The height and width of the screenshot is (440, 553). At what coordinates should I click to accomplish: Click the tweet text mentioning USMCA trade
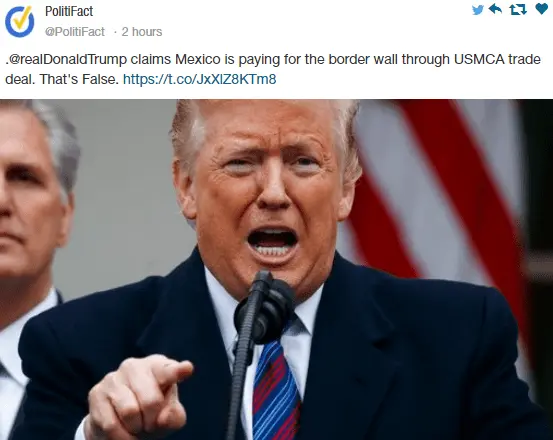(x=273, y=69)
